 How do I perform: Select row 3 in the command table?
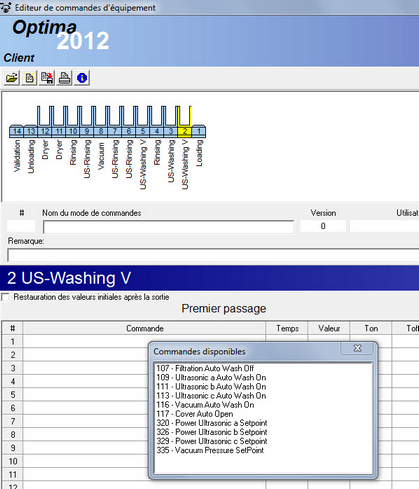click(13, 368)
